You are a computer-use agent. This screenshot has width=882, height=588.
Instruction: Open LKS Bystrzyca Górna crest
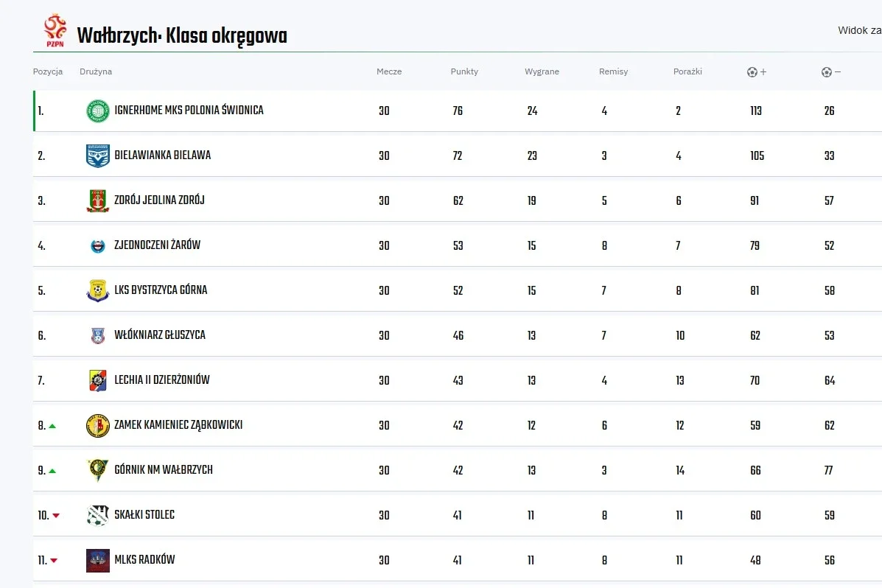pos(98,290)
